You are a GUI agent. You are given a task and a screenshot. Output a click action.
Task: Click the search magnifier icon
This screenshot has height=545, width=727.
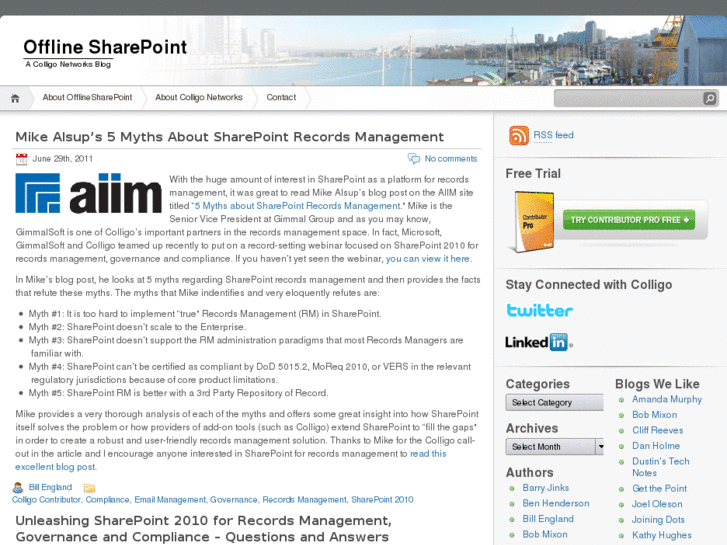709,98
